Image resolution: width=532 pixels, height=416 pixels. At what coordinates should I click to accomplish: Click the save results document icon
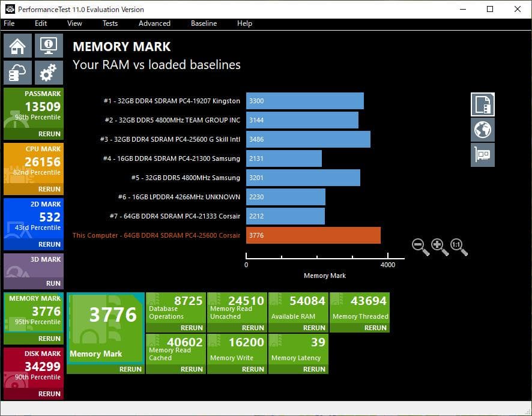click(x=483, y=104)
